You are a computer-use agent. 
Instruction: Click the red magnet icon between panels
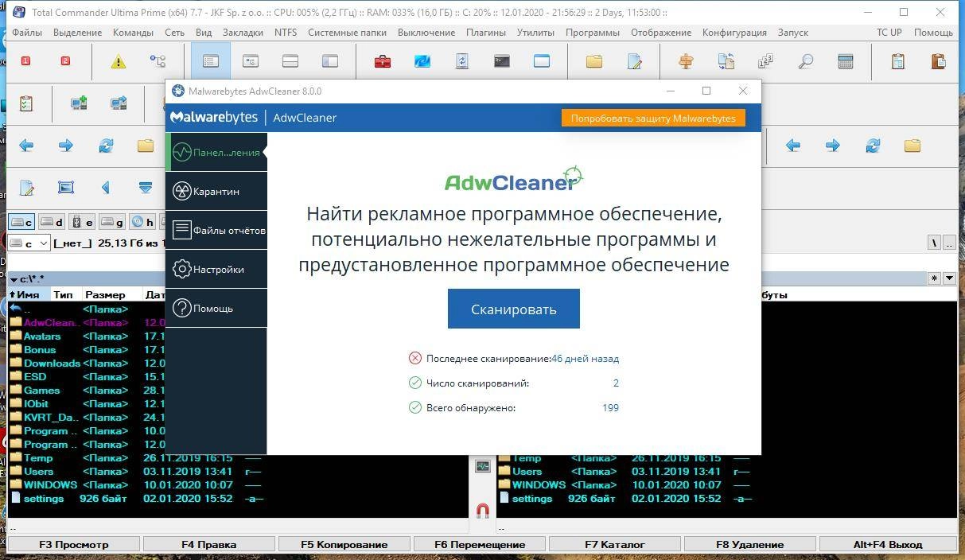click(x=482, y=510)
